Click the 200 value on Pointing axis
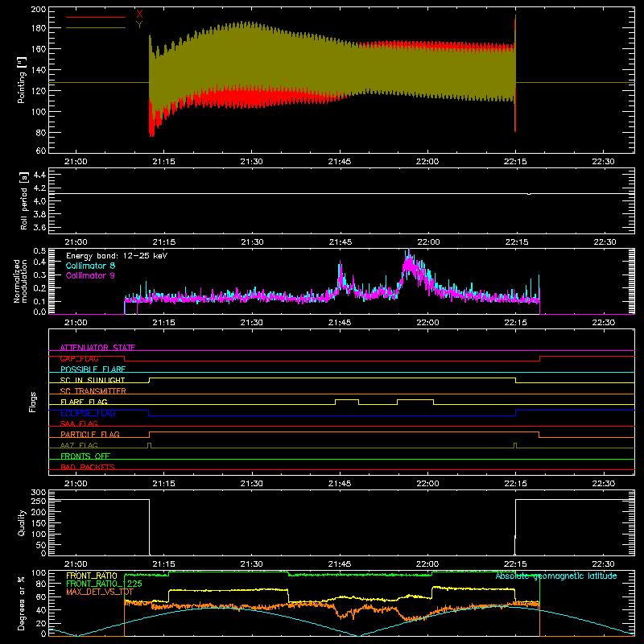The width and height of the screenshot is (644, 644). click(39, 9)
